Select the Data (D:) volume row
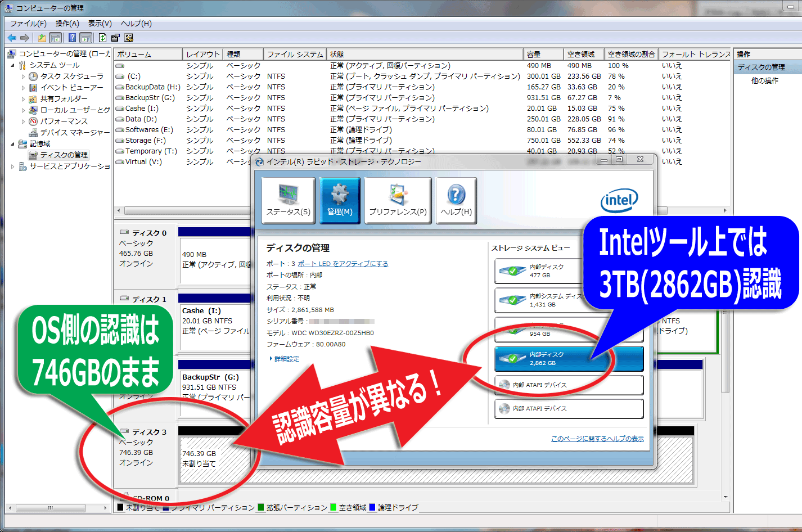This screenshot has height=532, width=802. point(422,119)
